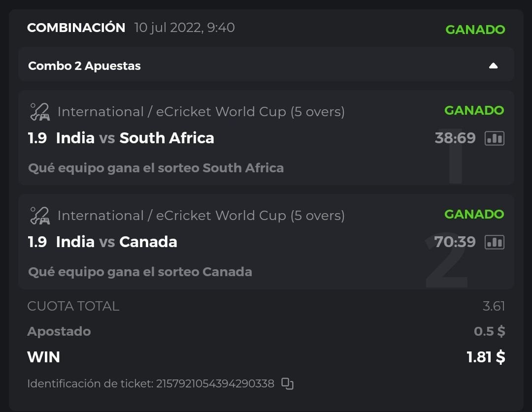Open statistics icon for India vs South Africa
This screenshot has width=532, height=412.
[495, 138]
